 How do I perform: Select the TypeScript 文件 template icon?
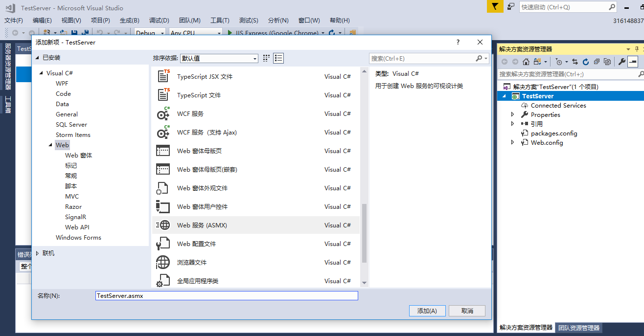click(x=163, y=95)
